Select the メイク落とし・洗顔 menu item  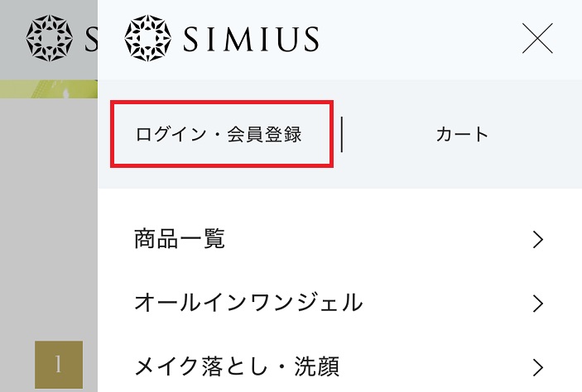237,366
